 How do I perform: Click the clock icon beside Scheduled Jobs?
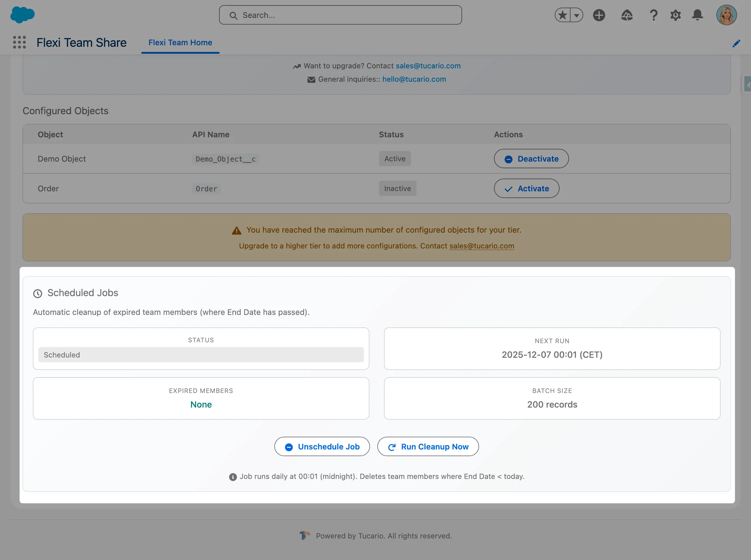pos(38,293)
